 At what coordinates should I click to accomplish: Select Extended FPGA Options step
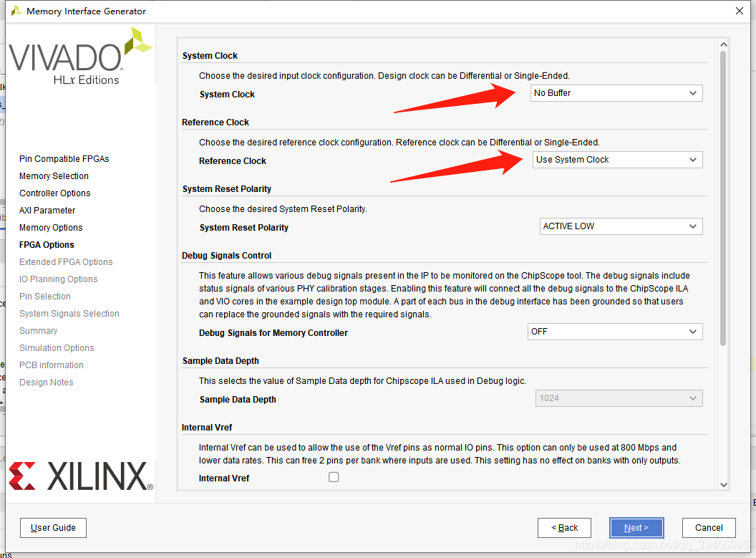[x=66, y=262]
